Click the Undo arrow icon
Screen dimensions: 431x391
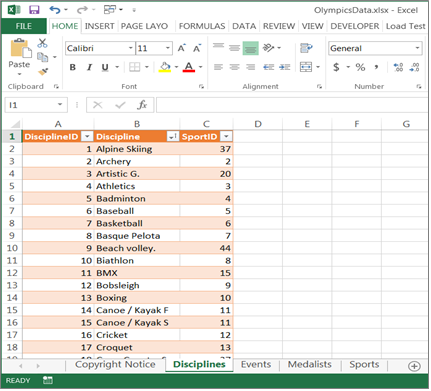point(55,10)
